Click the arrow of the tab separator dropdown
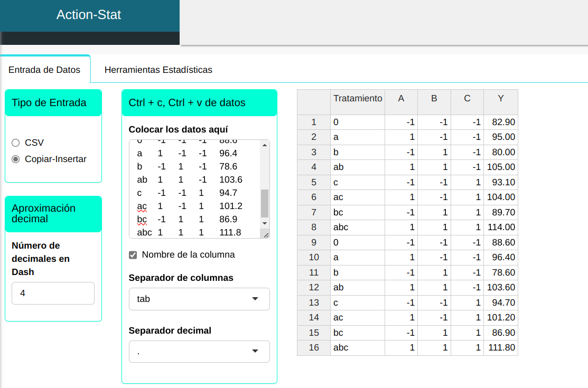This screenshot has width=588, height=388. pyautogui.click(x=255, y=299)
